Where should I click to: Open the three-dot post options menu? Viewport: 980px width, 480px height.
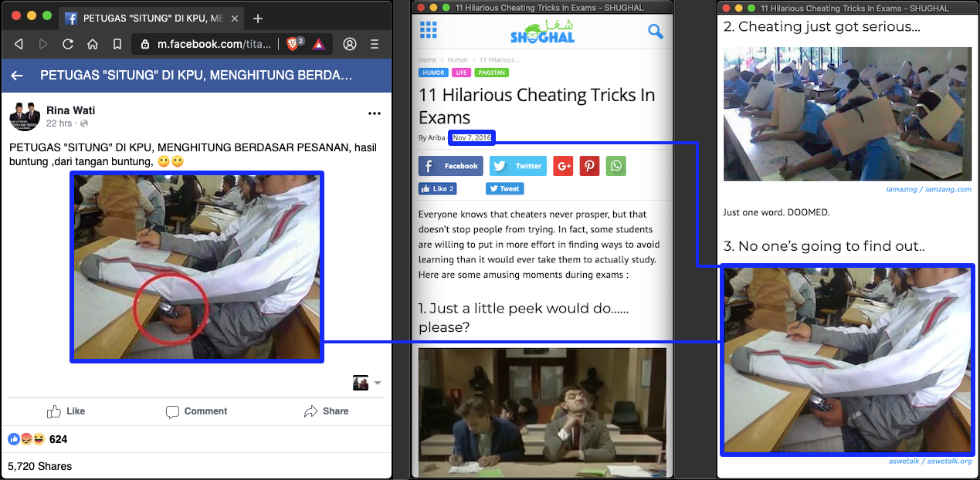pyautogui.click(x=375, y=113)
